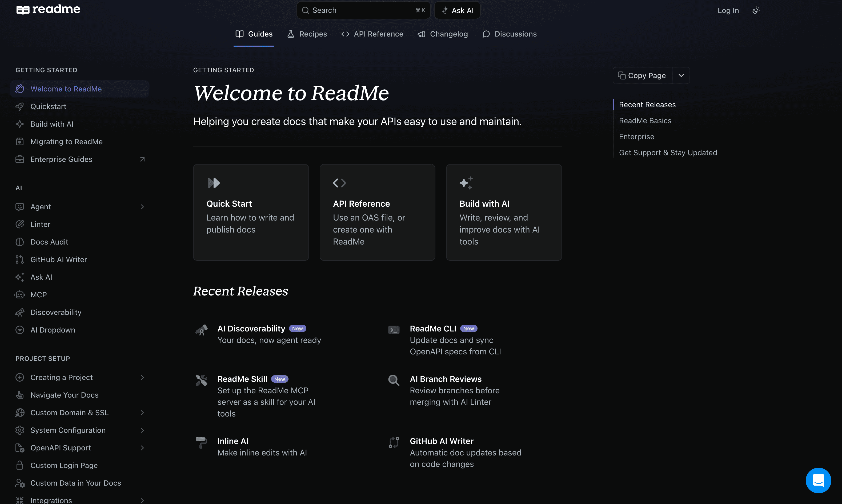Click the readme logo in the header
The height and width of the screenshot is (504, 842).
tap(48, 10)
